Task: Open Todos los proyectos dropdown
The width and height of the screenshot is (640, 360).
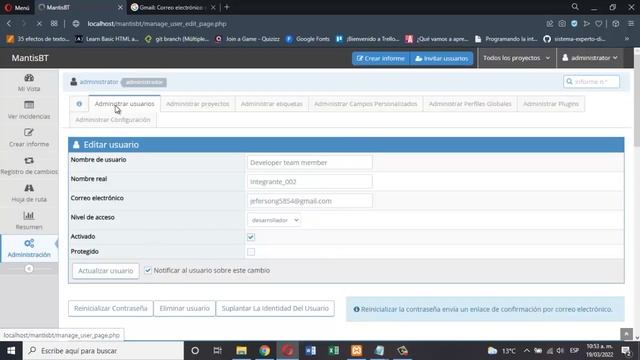Action: pos(516,58)
